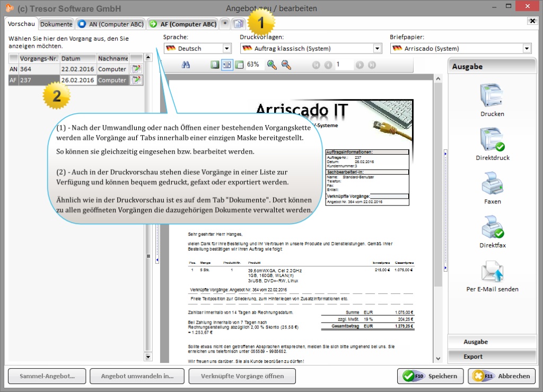
Task: Click the Faxen icon
Action: coord(492,184)
